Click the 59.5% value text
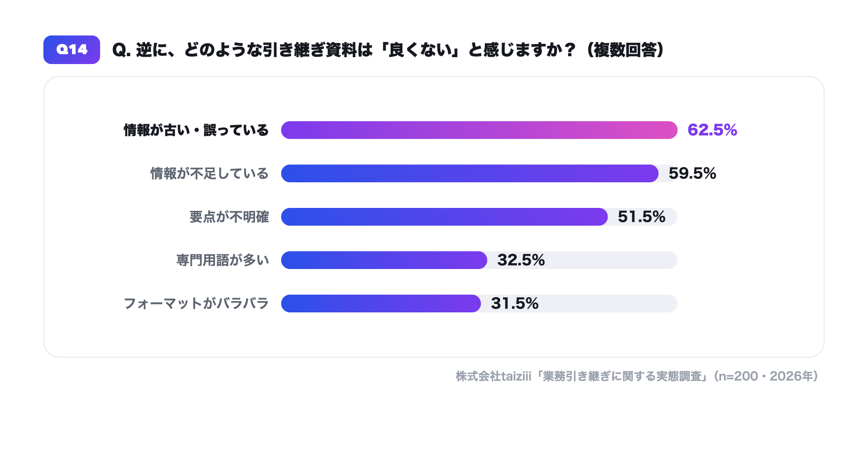Viewport: 868px width, 473px height. coord(692,173)
